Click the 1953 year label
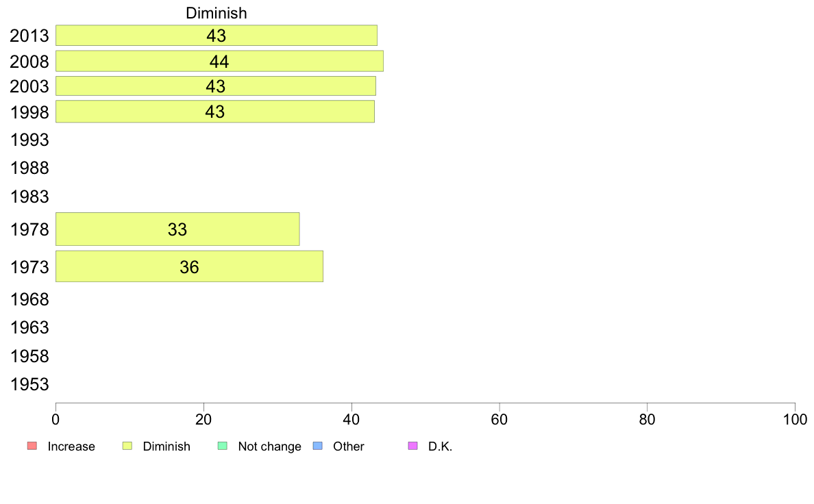This screenshot has width=814, height=504. click(29, 385)
